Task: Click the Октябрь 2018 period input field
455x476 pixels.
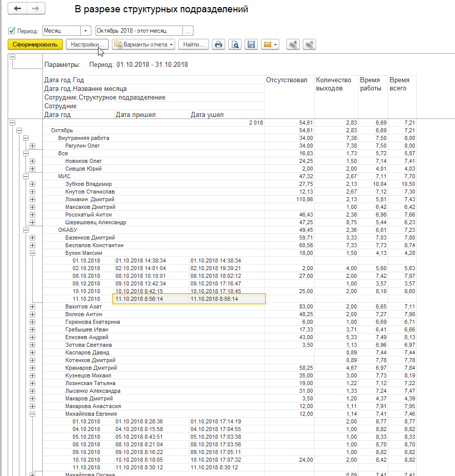Action: tap(138, 31)
